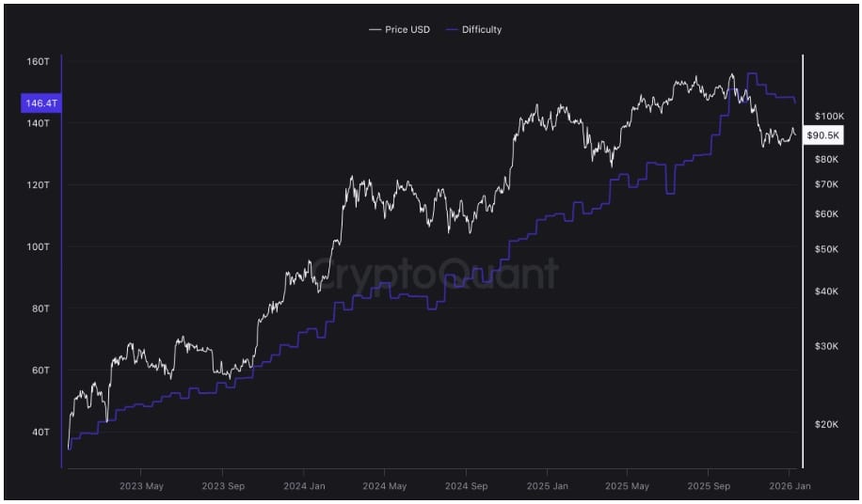Click the 100T difficulty axis label

[38, 247]
